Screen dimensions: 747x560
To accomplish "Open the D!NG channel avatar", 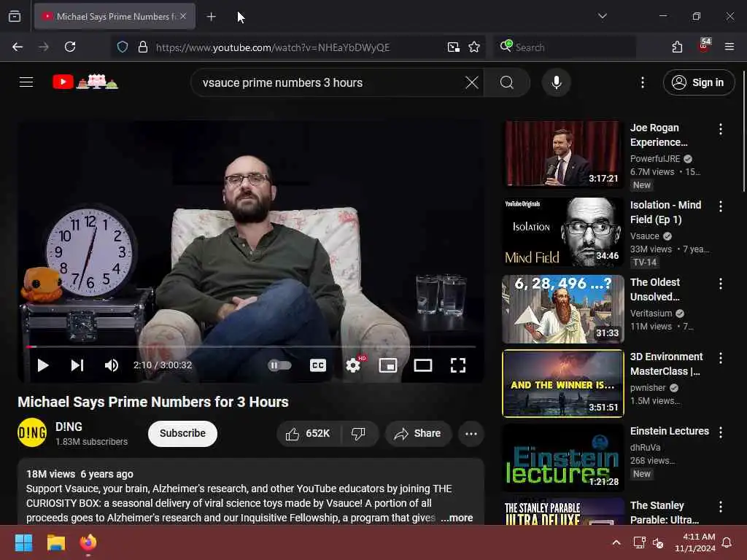I will click(32, 432).
